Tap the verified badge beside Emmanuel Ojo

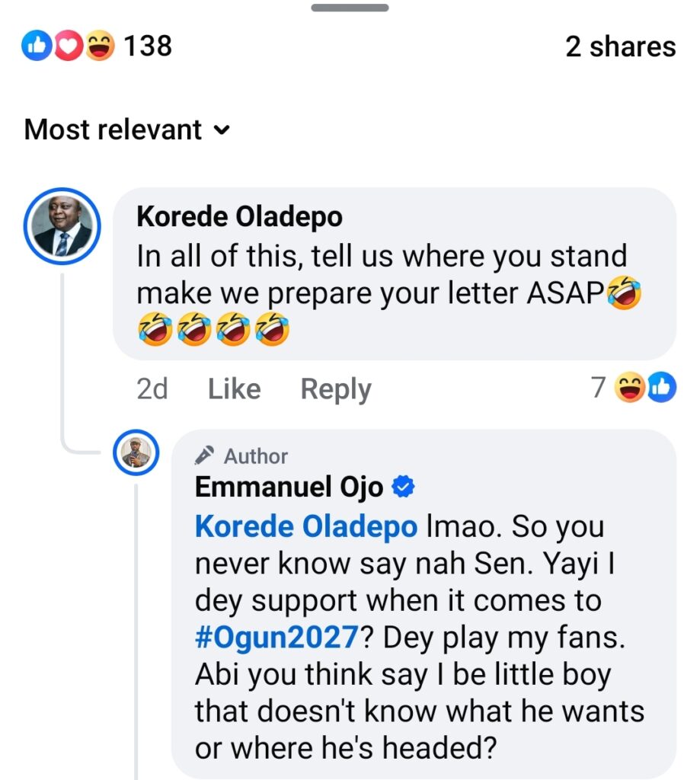[403, 487]
